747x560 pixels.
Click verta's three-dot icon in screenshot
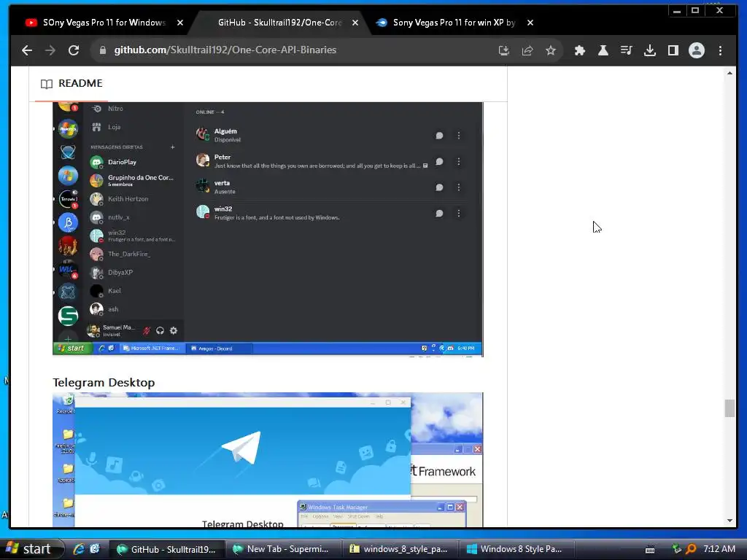coord(459,187)
